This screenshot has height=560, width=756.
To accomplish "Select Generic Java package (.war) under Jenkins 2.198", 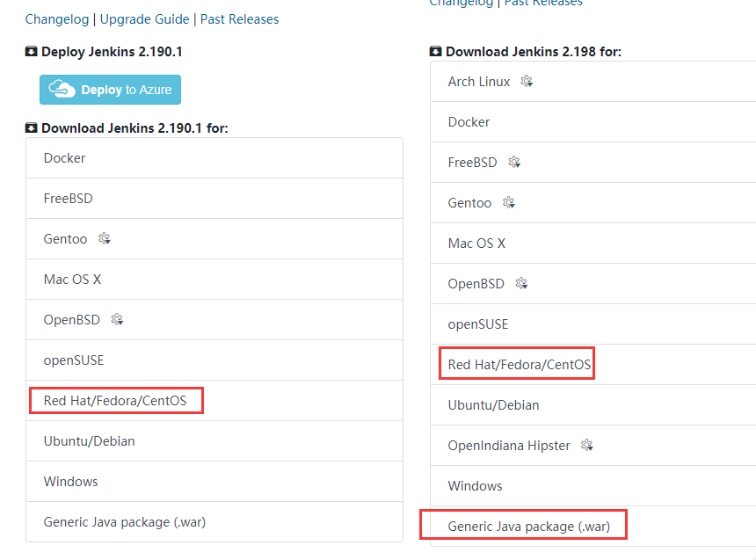I will [x=593, y=527].
